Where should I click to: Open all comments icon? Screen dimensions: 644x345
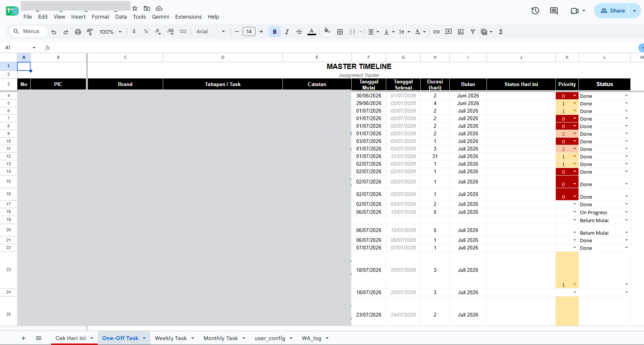554,11
